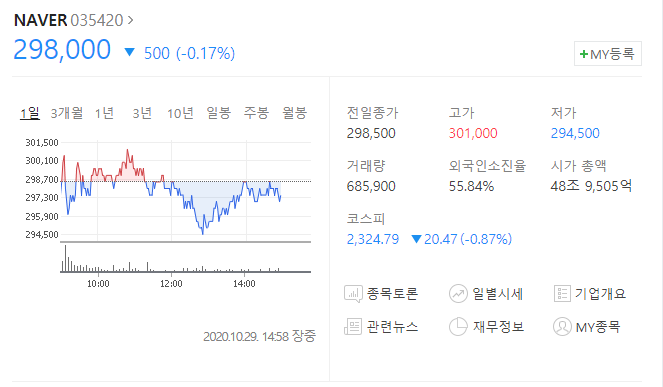Select the 일봉 daily candle tab
Image resolution: width=663 pixels, height=387 pixels.
click(218, 113)
